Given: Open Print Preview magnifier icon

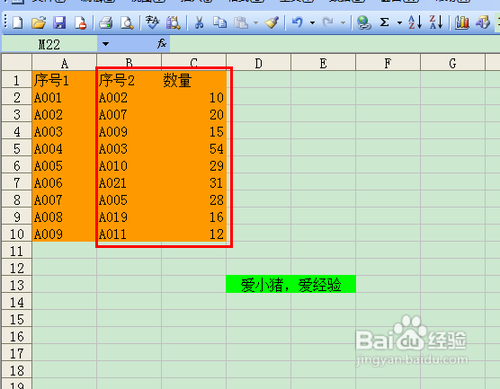Looking at the screenshot, I should (x=127, y=23).
